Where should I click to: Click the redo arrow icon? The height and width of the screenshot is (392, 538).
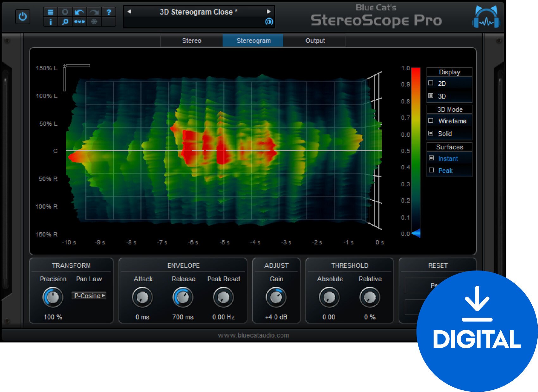click(x=94, y=12)
